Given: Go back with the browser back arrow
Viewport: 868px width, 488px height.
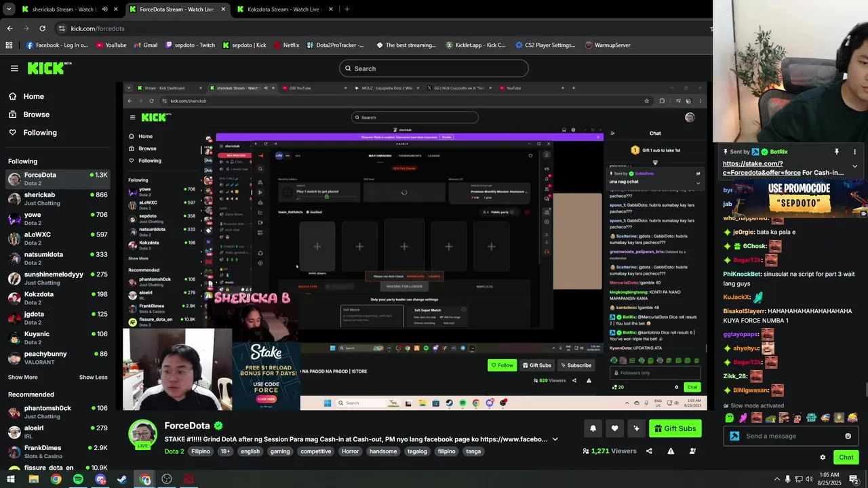Looking at the screenshot, I should (x=9, y=28).
